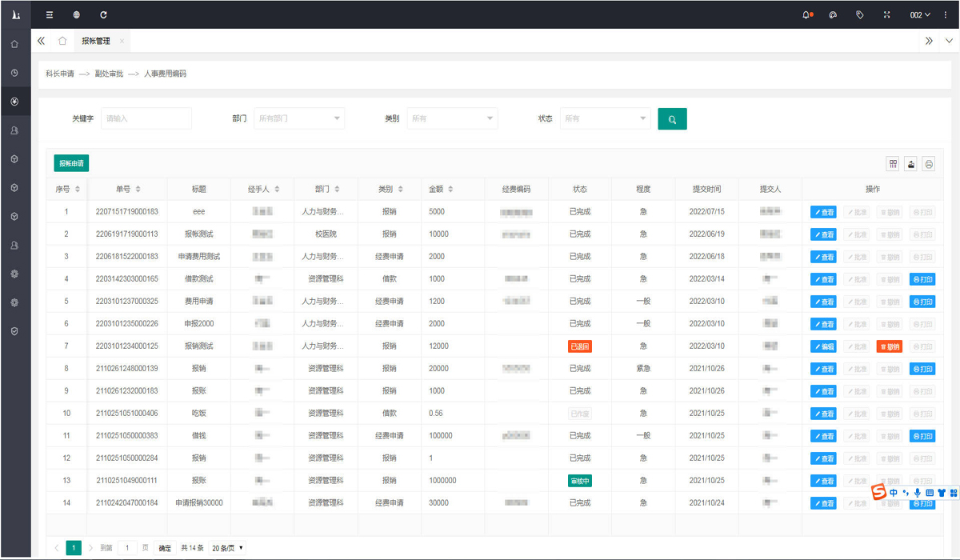Click the green search button
960x560 pixels.
pyautogui.click(x=672, y=119)
